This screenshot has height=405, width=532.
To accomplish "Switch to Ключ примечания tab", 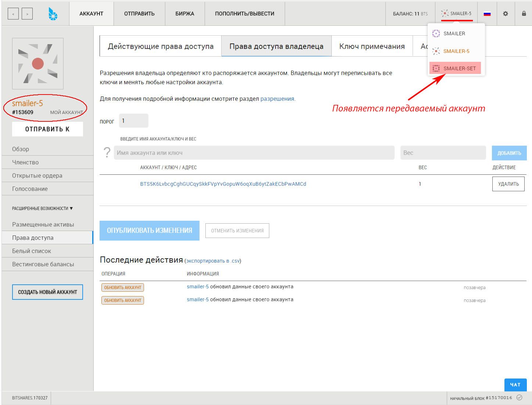I will tap(372, 46).
